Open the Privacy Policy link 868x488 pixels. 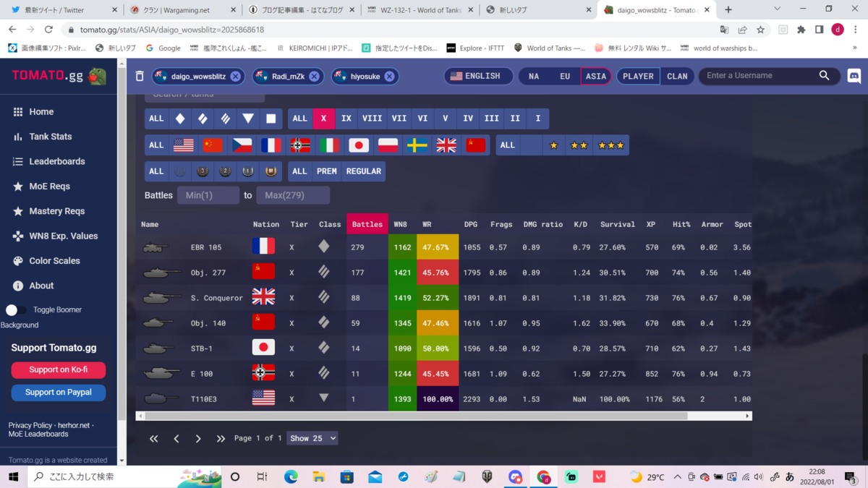[x=30, y=426]
